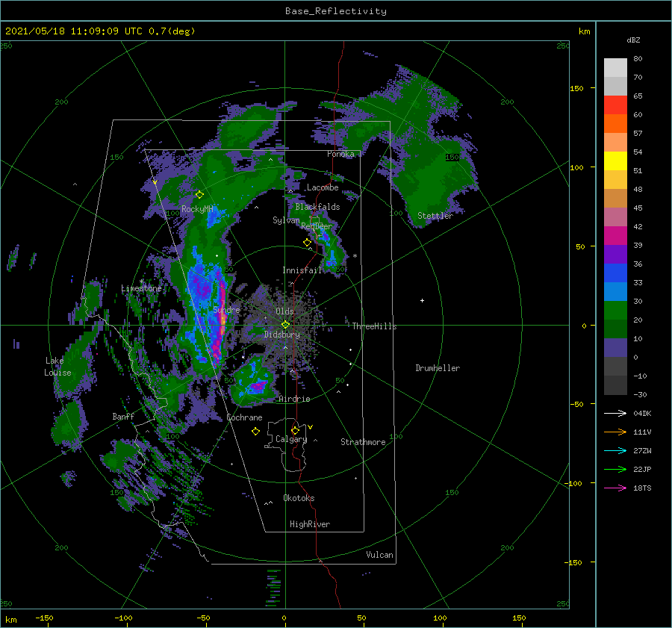Click the Vulcan label

tap(379, 555)
